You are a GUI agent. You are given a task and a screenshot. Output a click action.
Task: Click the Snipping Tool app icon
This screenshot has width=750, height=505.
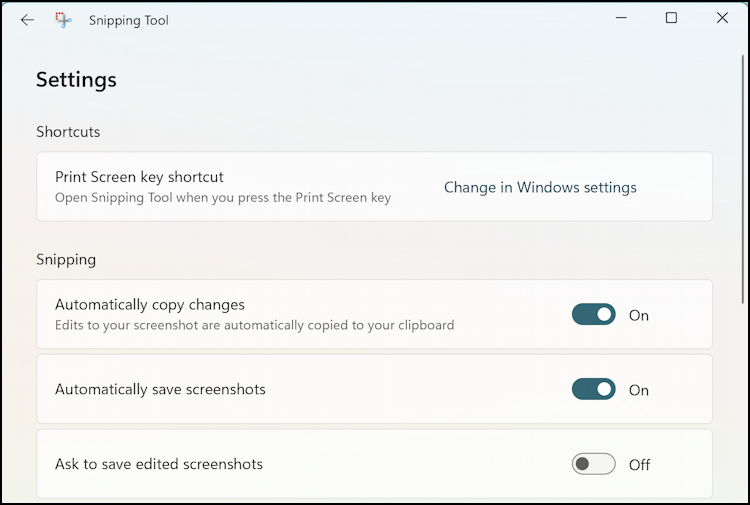click(63, 19)
